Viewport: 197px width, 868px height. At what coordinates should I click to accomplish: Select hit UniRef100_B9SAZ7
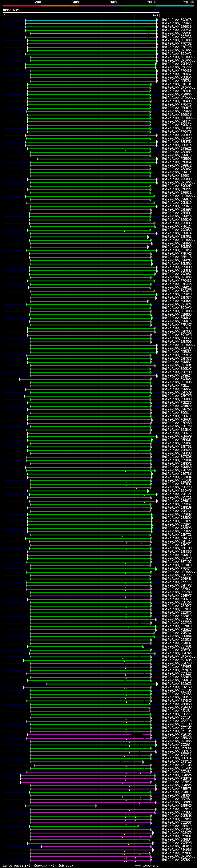177,23
